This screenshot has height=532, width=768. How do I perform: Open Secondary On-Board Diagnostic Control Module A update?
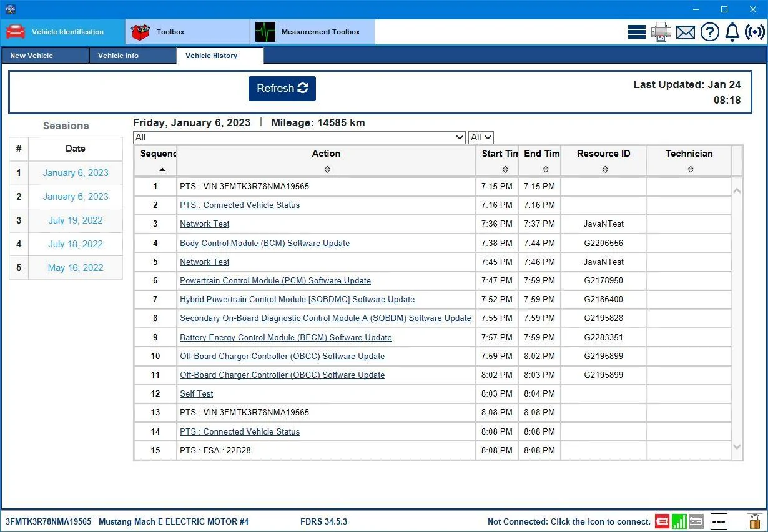click(325, 318)
